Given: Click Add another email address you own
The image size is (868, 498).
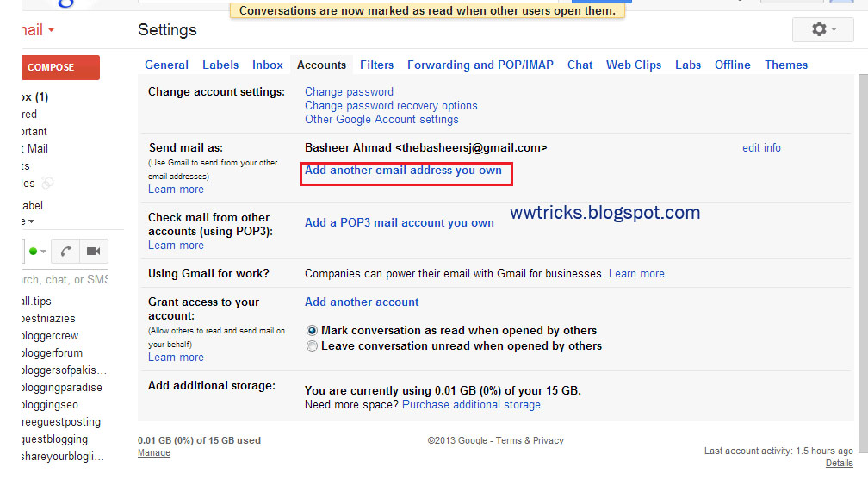Looking at the screenshot, I should [x=406, y=170].
